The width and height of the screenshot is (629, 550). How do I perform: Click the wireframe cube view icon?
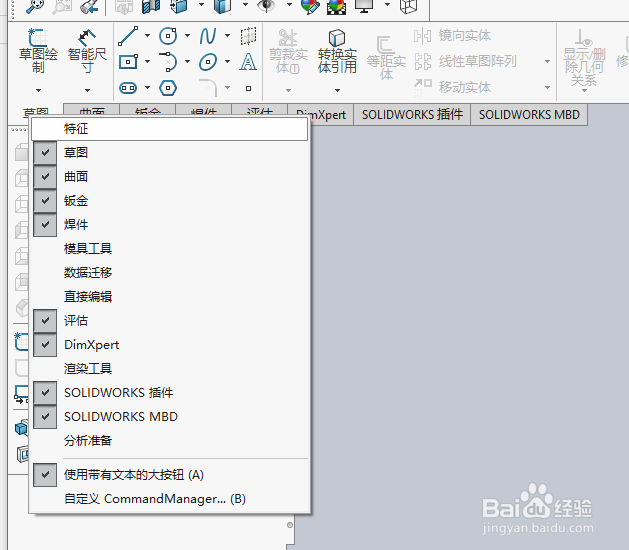point(409,6)
